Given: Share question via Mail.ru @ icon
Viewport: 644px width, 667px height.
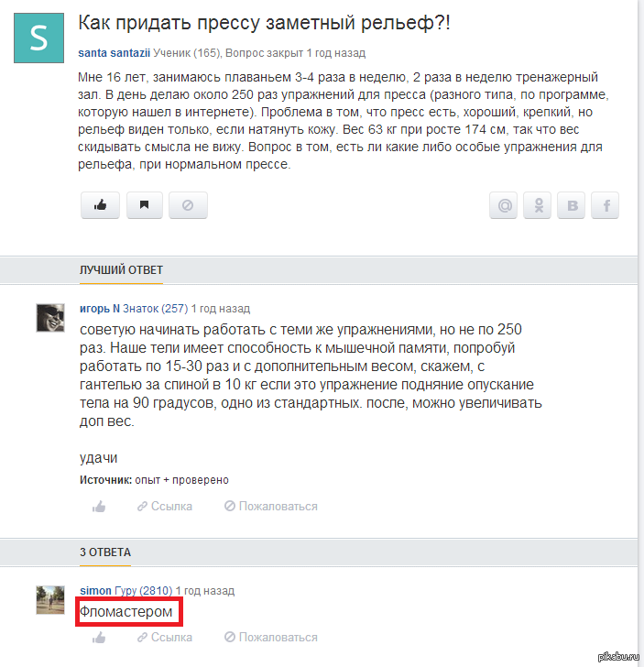Looking at the screenshot, I should [x=503, y=205].
